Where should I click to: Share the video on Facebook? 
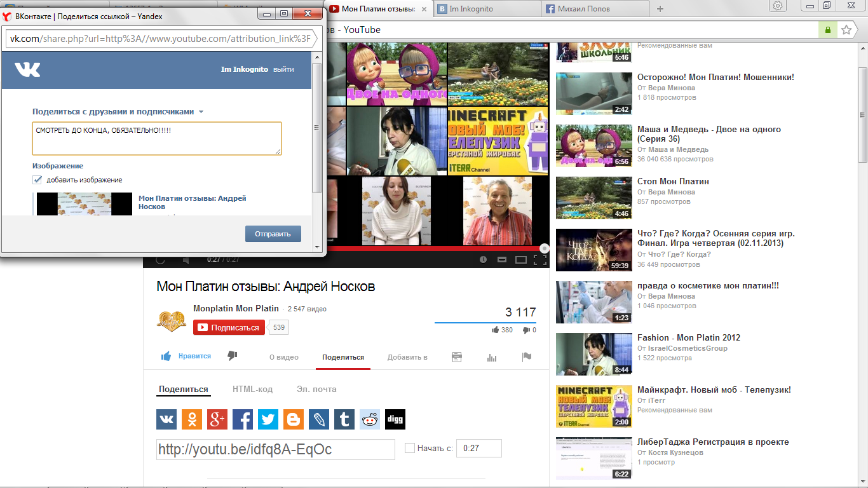[243, 419]
